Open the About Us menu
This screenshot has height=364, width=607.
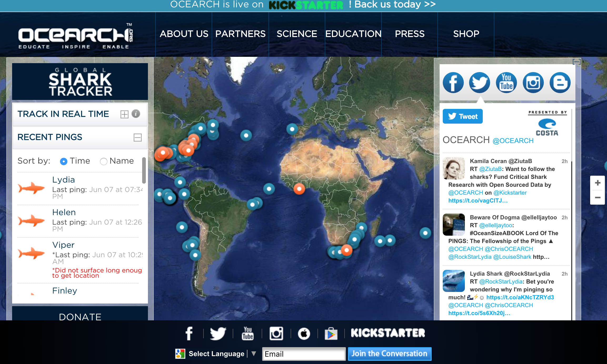click(184, 34)
